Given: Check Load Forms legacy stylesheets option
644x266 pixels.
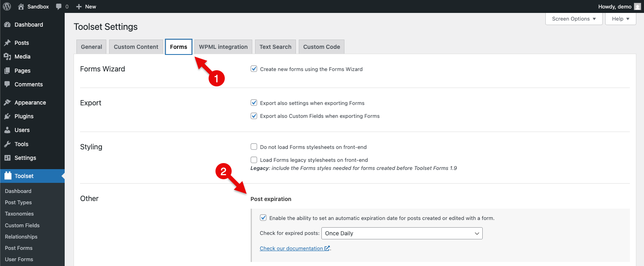Looking at the screenshot, I should coord(254,159).
